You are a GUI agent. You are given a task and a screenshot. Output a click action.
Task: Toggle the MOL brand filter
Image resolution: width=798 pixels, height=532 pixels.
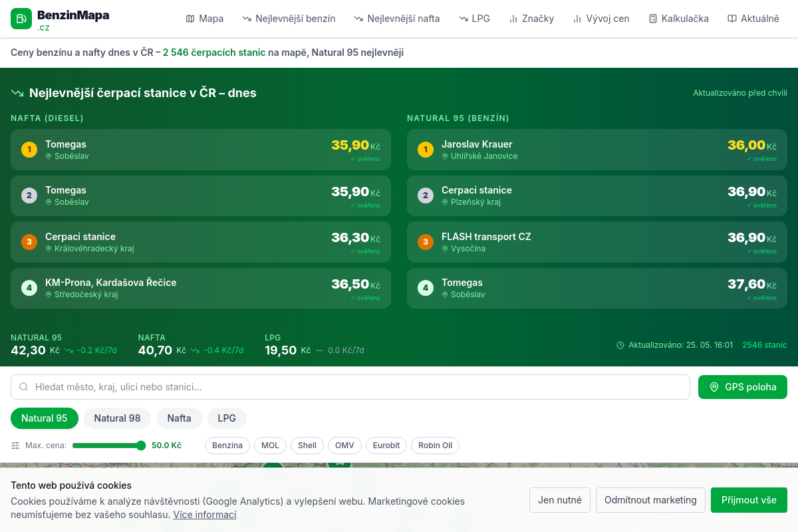[271, 446]
